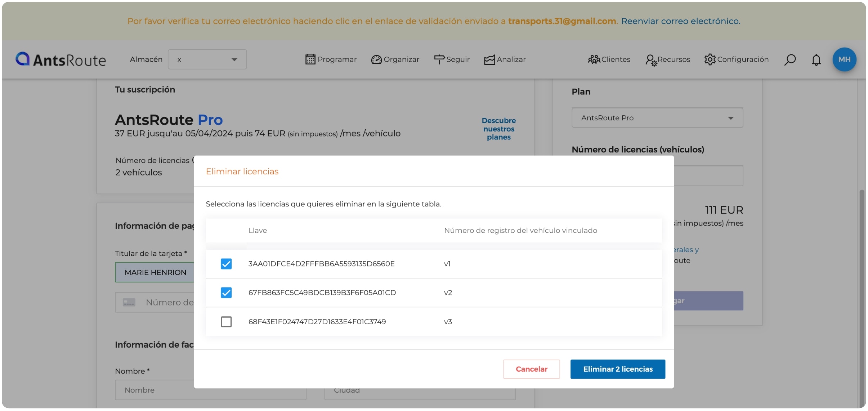This screenshot has height=411, width=868.
Task: Open the Programar calendar menu
Action: 331,59
